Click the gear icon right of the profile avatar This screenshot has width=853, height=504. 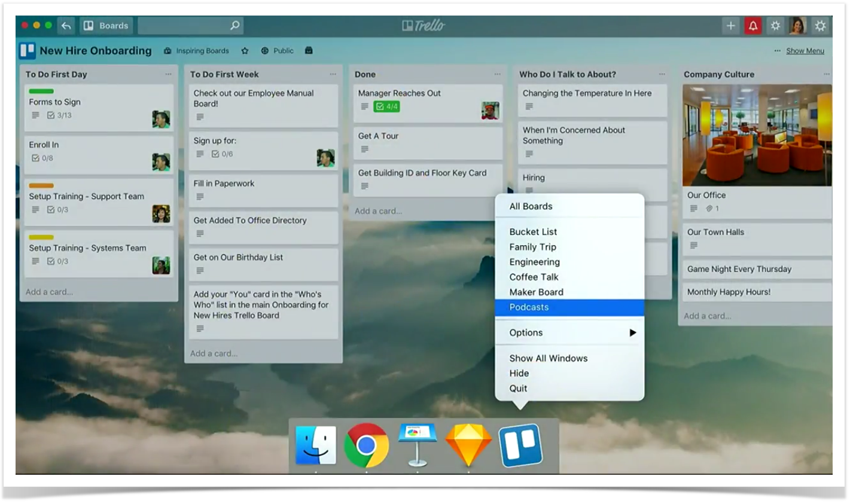820,26
